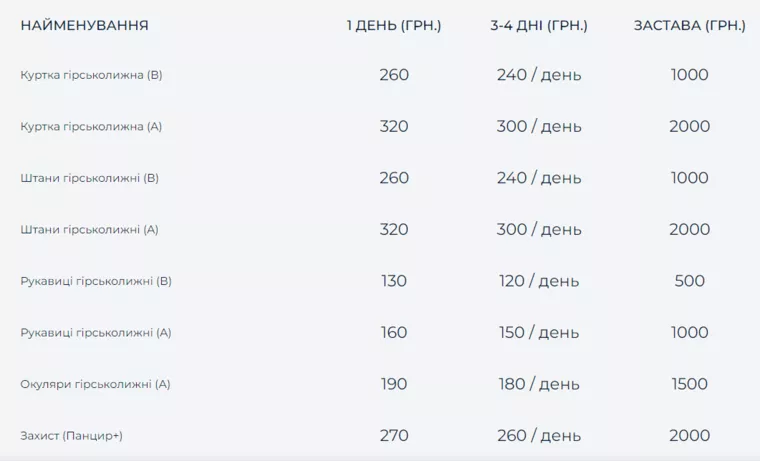Image resolution: width=760 pixels, height=461 pixels.
Task: Click the Куртка гірськолижна (A) item name
Action: (x=91, y=127)
